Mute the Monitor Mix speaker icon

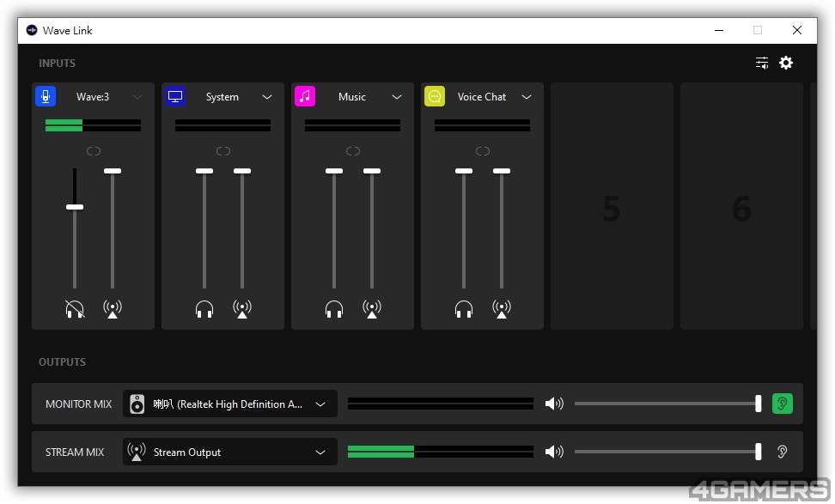[x=554, y=404]
